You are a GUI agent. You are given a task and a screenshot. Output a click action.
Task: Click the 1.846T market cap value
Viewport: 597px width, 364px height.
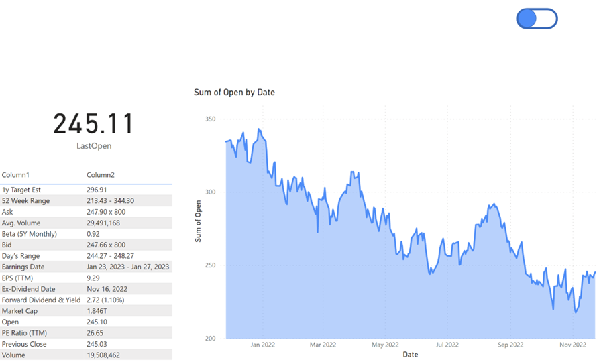(x=99, y=311)
